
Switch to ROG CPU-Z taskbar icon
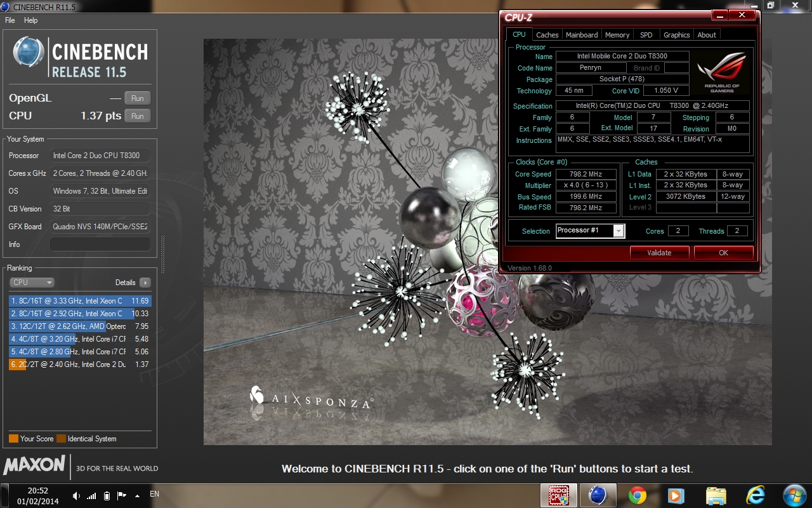[558, 495]
